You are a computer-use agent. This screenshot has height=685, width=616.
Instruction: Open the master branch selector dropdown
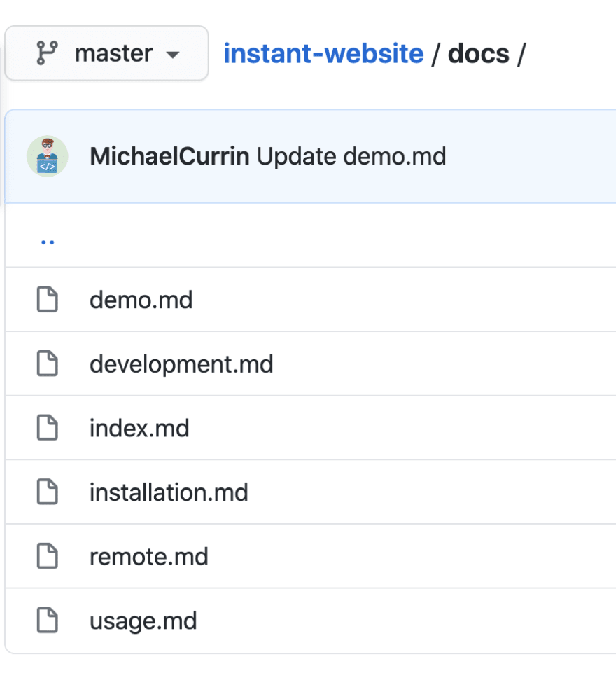pyautogui.click(x=106, y=53)
